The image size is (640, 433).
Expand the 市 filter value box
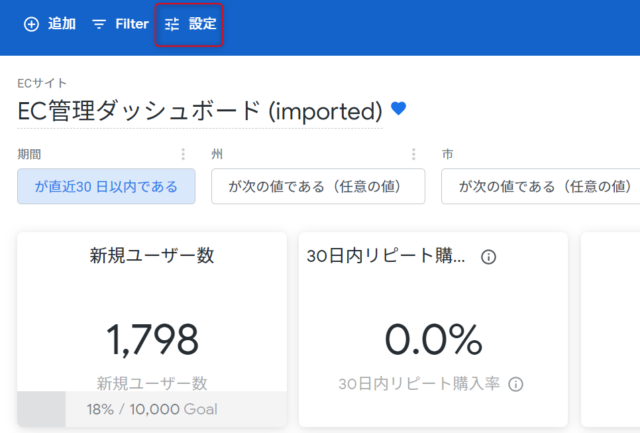click(540, 187)
